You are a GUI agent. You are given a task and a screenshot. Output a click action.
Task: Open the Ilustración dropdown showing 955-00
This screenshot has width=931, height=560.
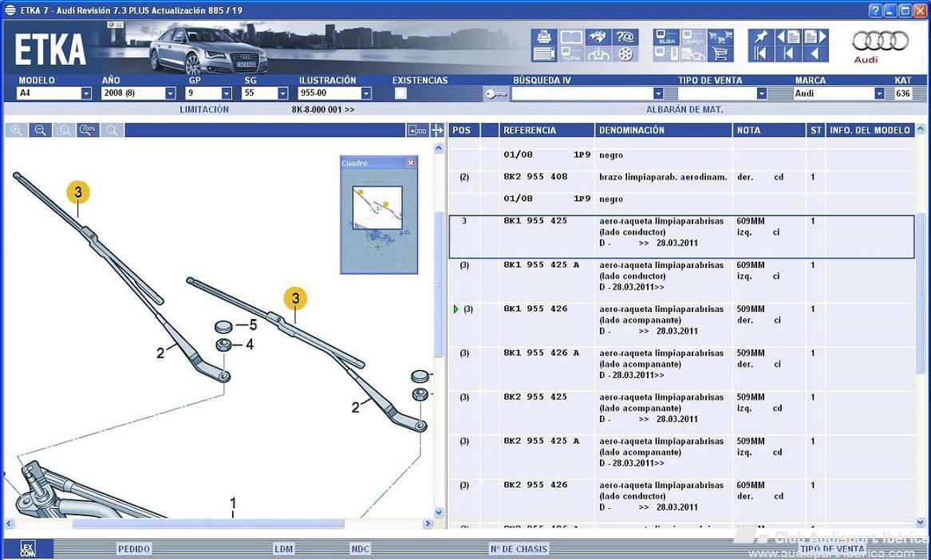[x=366, y=93]
